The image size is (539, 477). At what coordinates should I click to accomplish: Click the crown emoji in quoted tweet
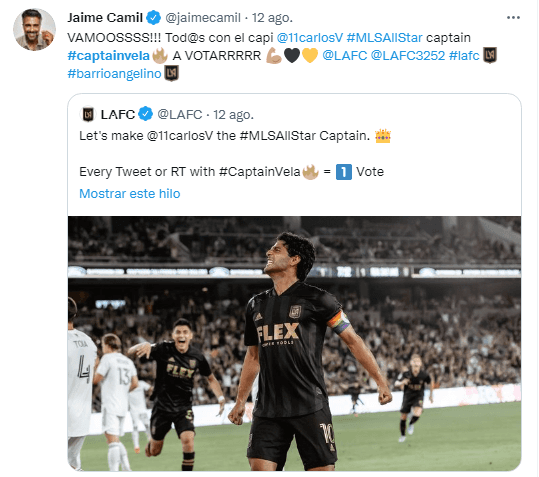383,136
